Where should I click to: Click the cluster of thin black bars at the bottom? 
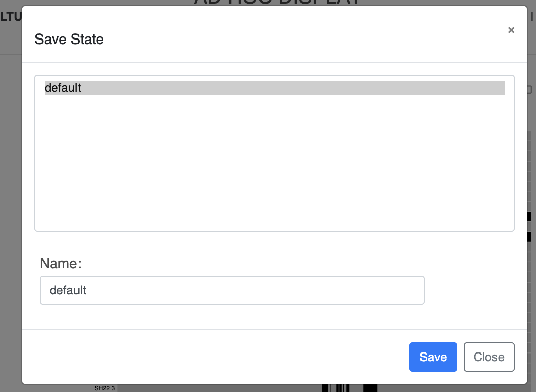(x=342, y=388)
